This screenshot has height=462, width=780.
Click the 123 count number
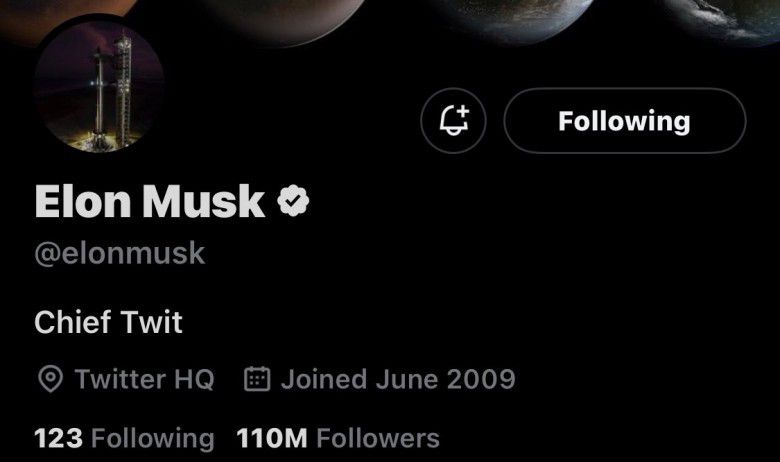click(58, 438)
